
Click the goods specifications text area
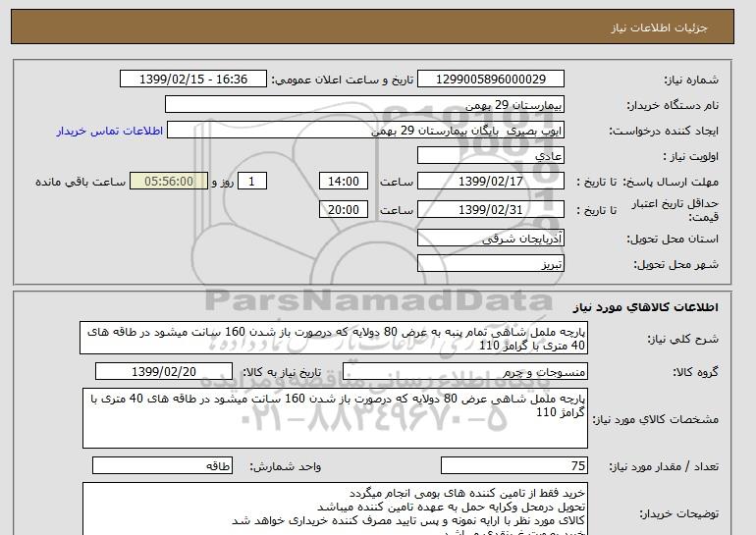335,418
